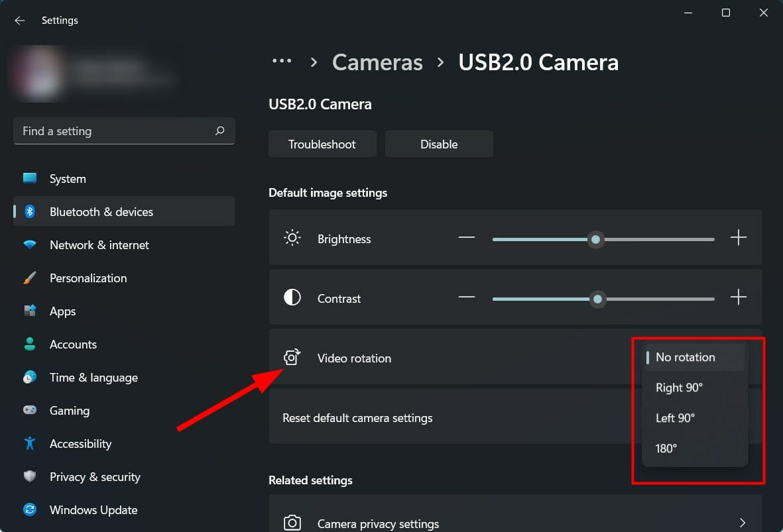Click the breadcrumb ellipsis icon

pos(282,62)
